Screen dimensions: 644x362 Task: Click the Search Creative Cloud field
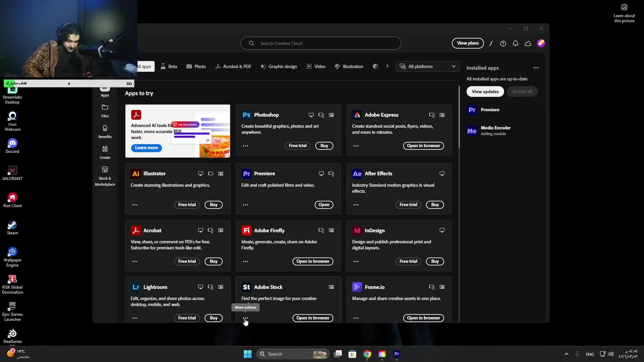click(x=321, y=43)
